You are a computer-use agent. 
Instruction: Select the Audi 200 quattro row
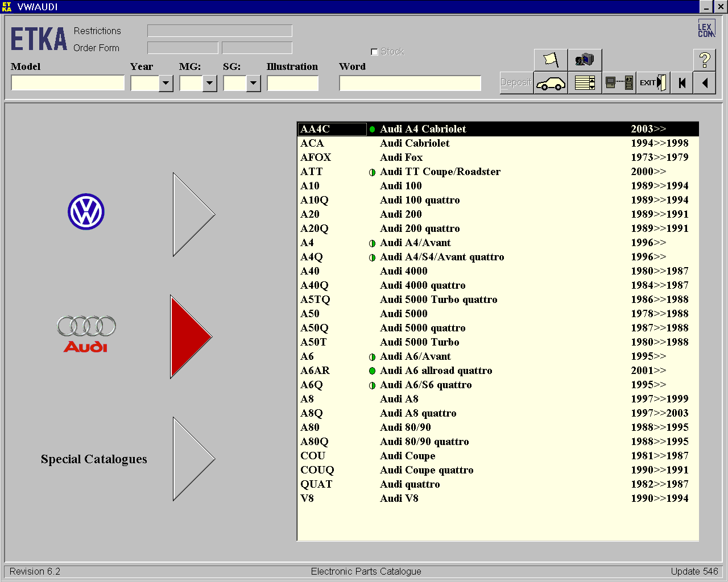coord(498,228)
